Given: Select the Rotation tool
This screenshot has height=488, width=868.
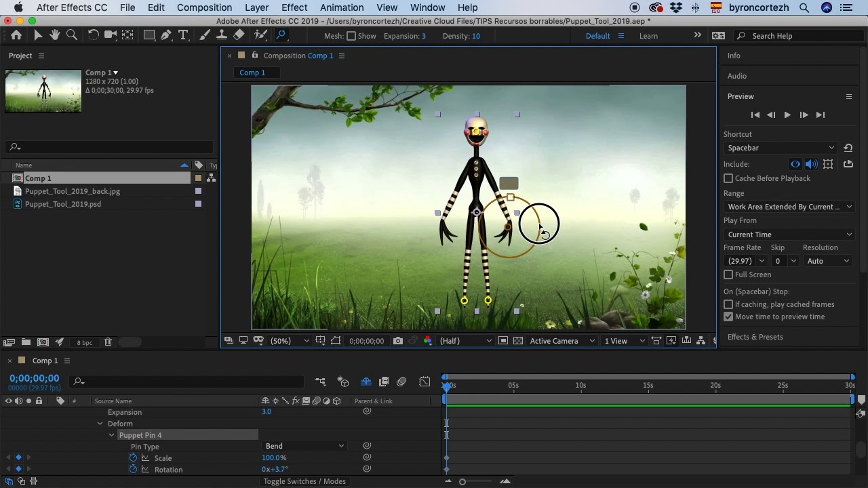Looking at the screenshot, I should (x=94, y=35).
